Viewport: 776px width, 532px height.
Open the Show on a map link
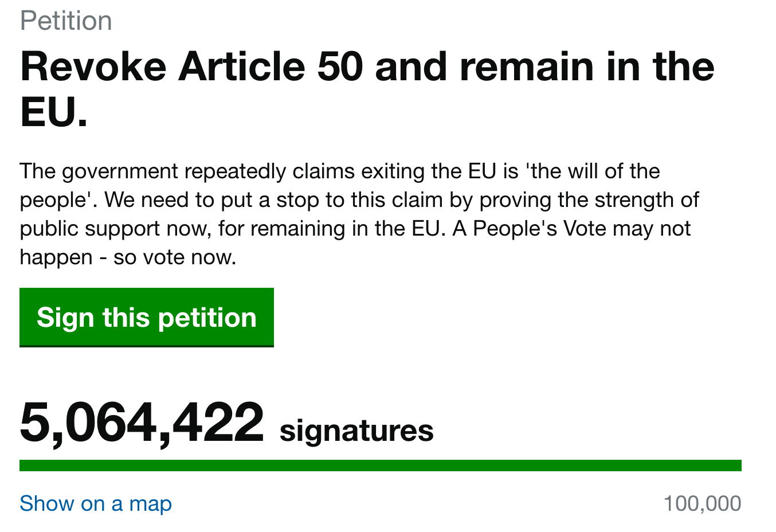click(96, 503)
